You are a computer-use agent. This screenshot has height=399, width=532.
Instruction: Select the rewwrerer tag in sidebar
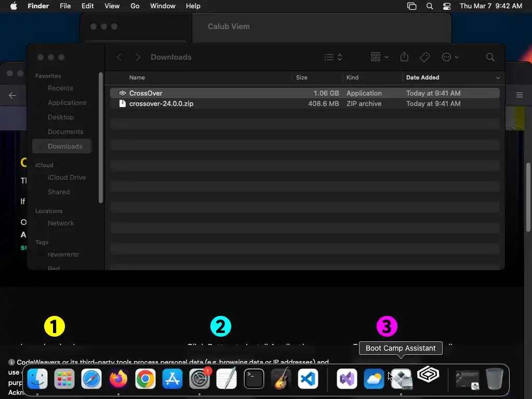[63, 255]
